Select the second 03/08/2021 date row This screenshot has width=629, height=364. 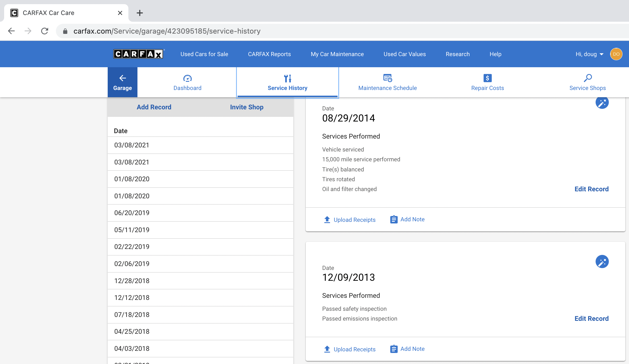point(200,162)
